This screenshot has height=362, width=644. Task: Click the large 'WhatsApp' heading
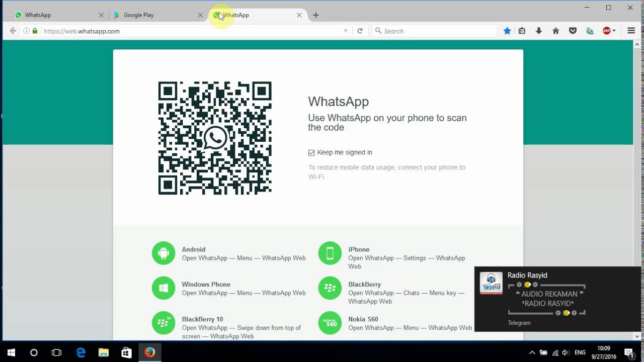(339, 102)
